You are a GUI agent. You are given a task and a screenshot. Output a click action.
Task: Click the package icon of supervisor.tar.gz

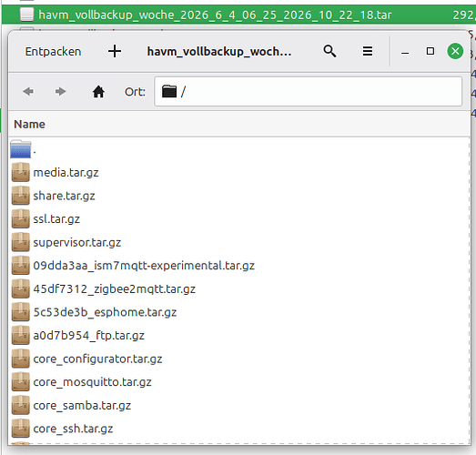coord(21,242)
